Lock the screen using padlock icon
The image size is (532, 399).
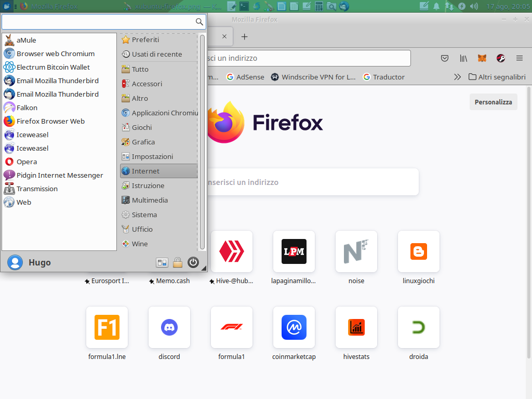click(178, 262)
